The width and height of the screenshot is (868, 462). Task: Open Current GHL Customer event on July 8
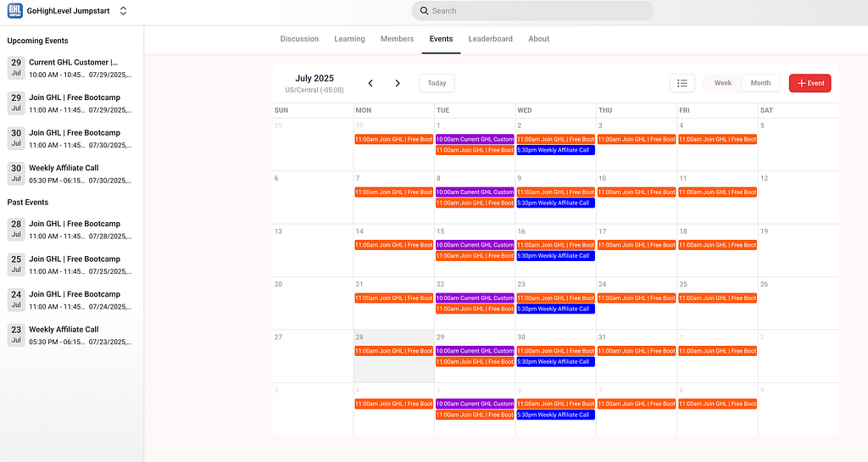point(475,192)
